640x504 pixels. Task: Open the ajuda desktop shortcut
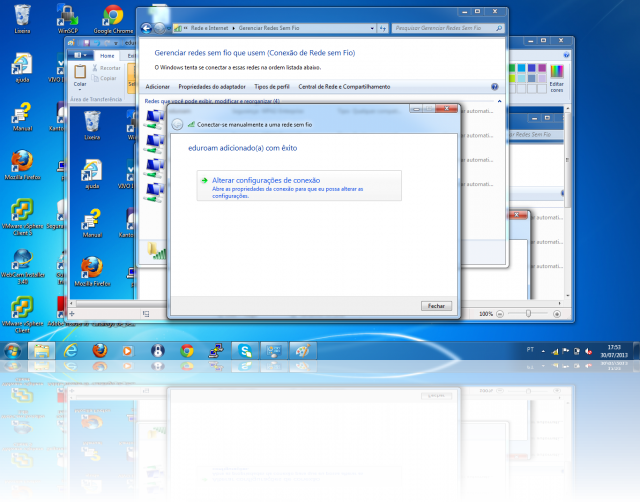[22, 68]
